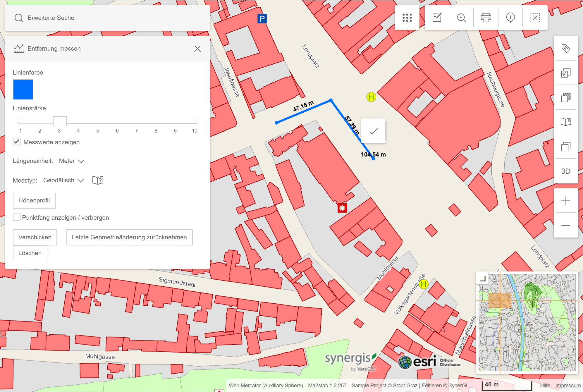The width and height of the screenshot is (583, 392).
Task: Open the map search magnifier tool
Action: [461, 18]
